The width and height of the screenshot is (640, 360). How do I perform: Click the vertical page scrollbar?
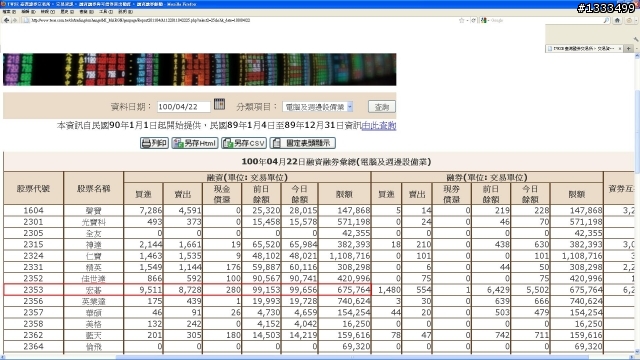(x=637, y=204)
